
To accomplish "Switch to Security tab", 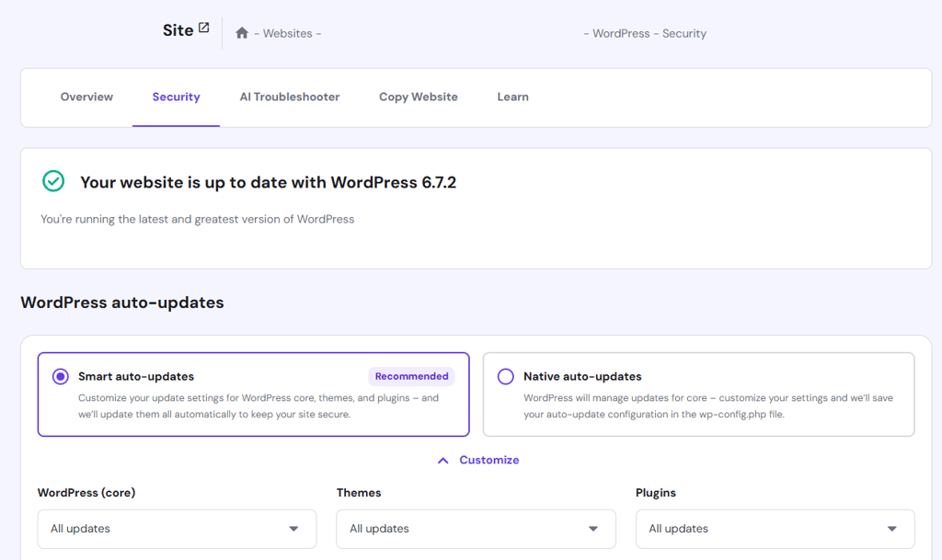I will [x=176, y=97].
